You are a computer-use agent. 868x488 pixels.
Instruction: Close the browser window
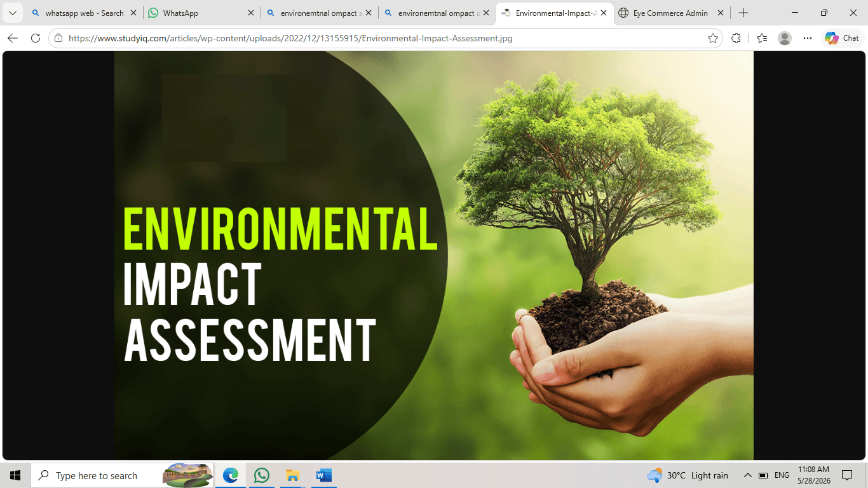click(853, 13)
